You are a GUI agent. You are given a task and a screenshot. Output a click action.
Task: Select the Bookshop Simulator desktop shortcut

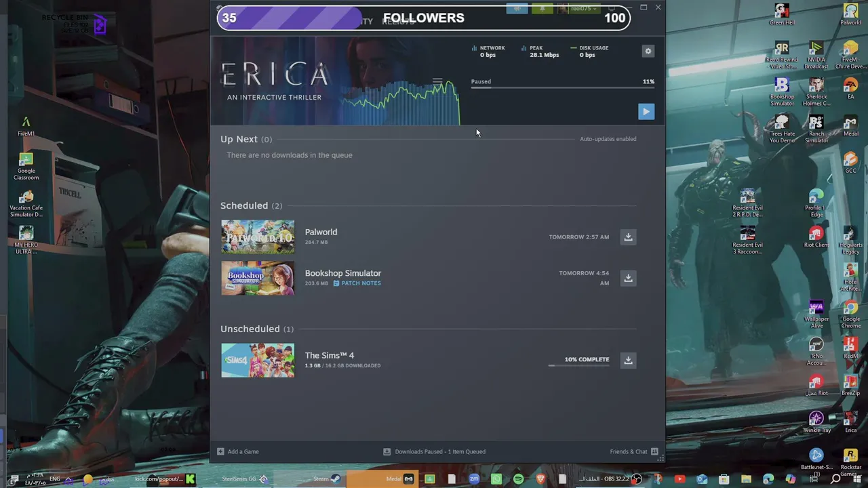tap(782, 92)
